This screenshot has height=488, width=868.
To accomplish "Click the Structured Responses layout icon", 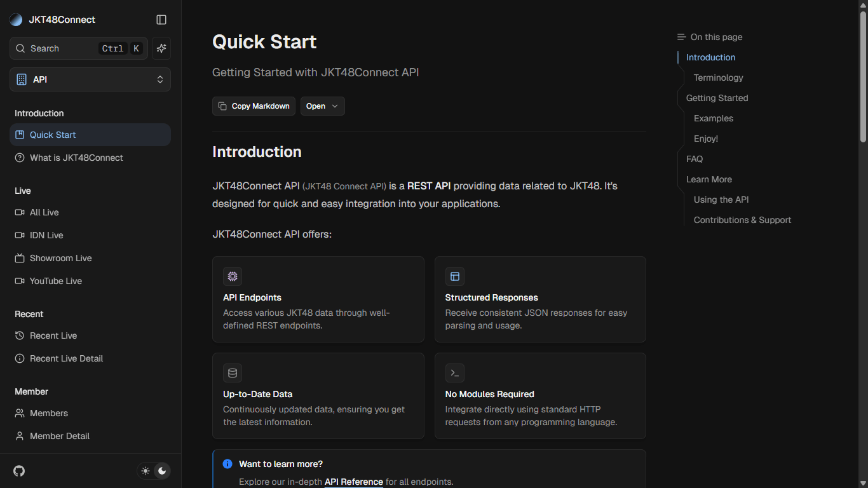I will click(x=455, y=276).
